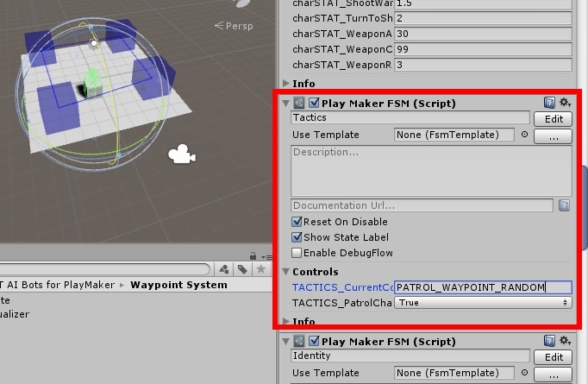The image size is (588, 384).
Task: Click Waypoint System breadcrumb
Action: coord(178,285)
